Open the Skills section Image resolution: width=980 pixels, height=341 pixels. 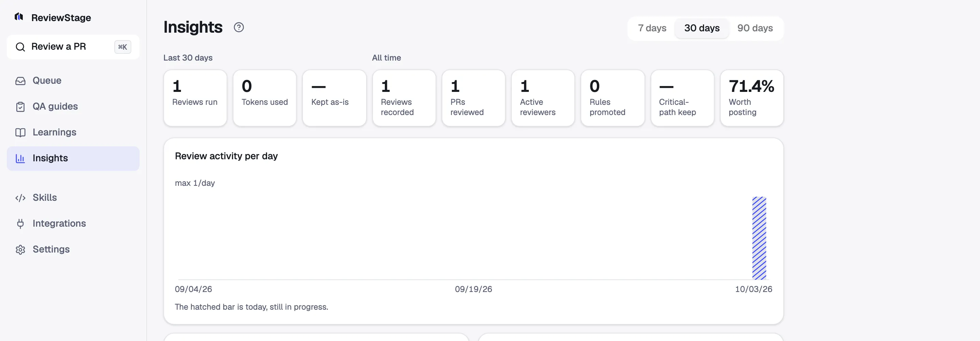click(73, 198)
